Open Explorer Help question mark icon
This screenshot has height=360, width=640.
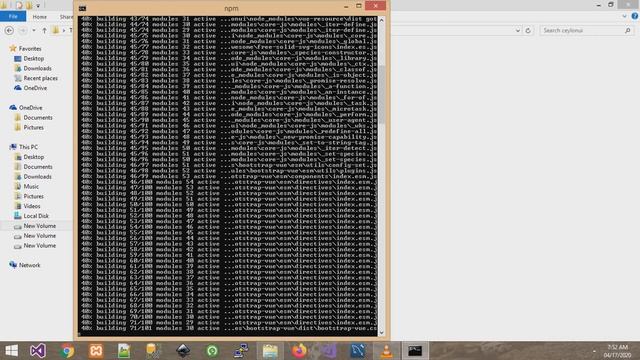click(x=635, y=16)
